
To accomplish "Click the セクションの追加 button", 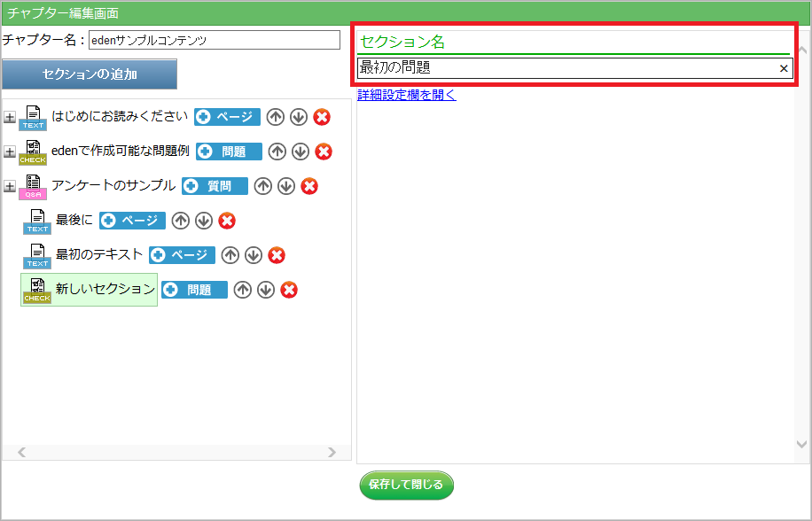I will click(90, 74).
